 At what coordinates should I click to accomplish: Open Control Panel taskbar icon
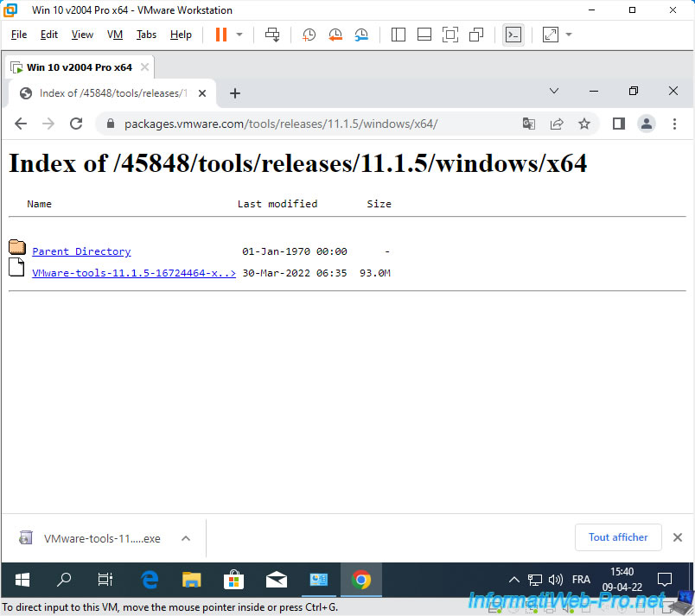point(318,579)
